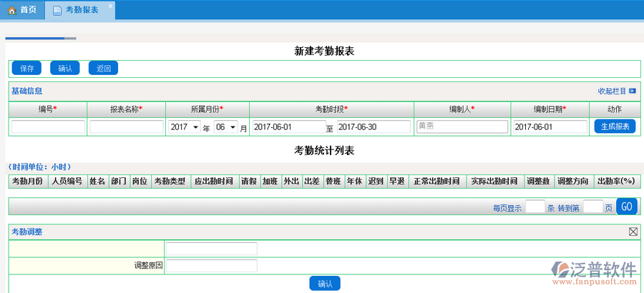Click the top 确认 button beside 保存
Viewport: 644px width, 293px height.
point(65,69)
